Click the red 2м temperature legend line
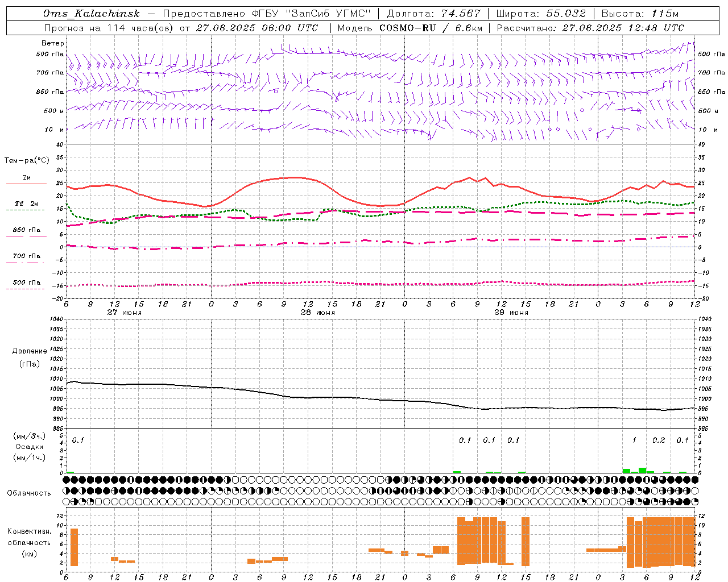Image resolution: width=728 pixels, height=582 pixels. click(x=26, y=184)
